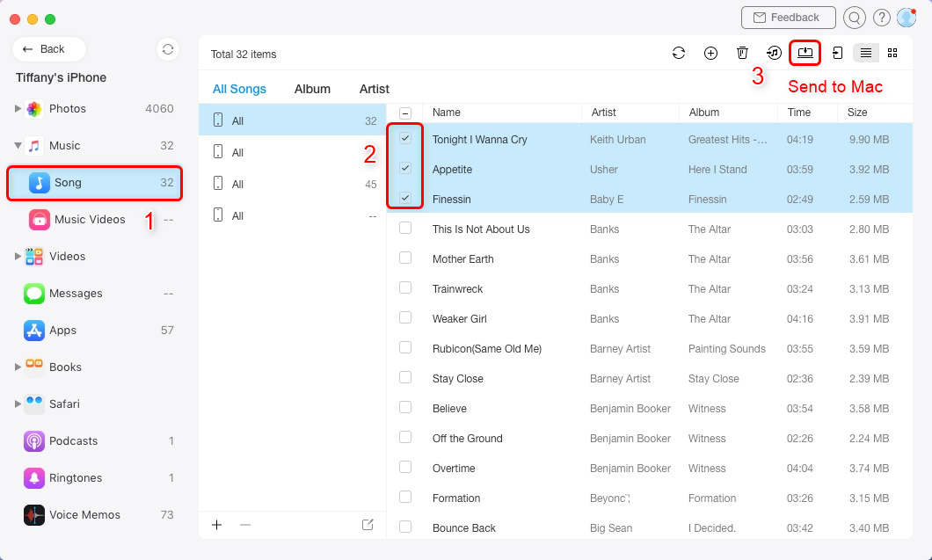Select the All playlist with 32 songs
Image resolution: width=932 pixels, height=560 pixels.
[x=293, y=120]
